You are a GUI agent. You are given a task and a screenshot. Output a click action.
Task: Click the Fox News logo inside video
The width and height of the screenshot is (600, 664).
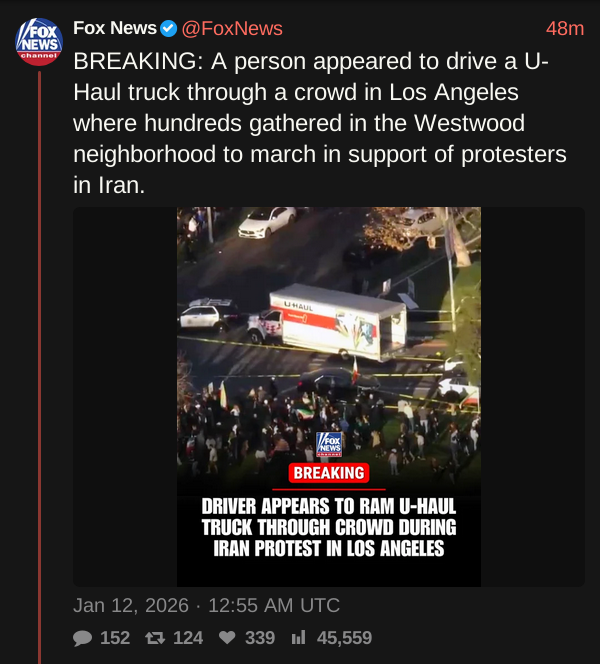coord(329,444)
